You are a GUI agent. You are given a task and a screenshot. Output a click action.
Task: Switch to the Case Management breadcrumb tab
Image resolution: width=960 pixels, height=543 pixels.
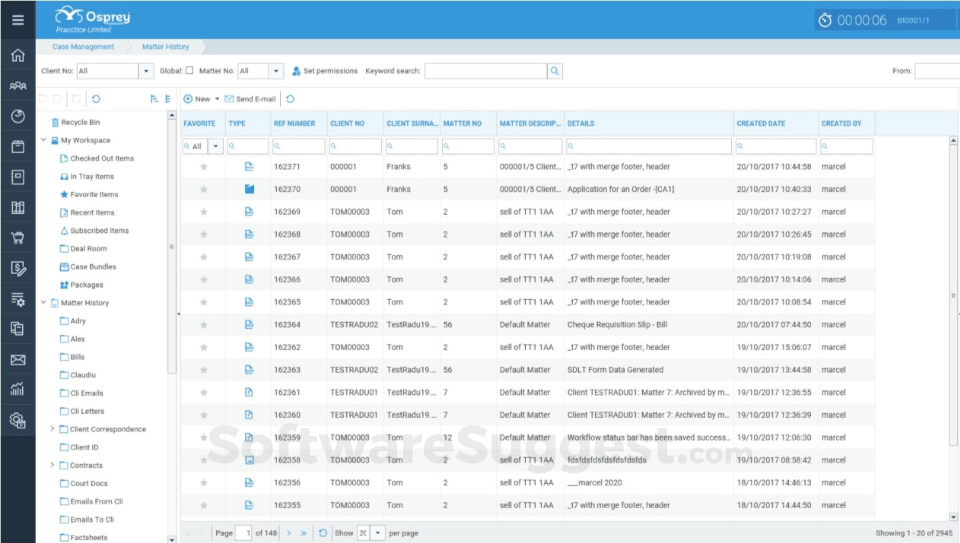pyautogui.click(x=83, y=47)
